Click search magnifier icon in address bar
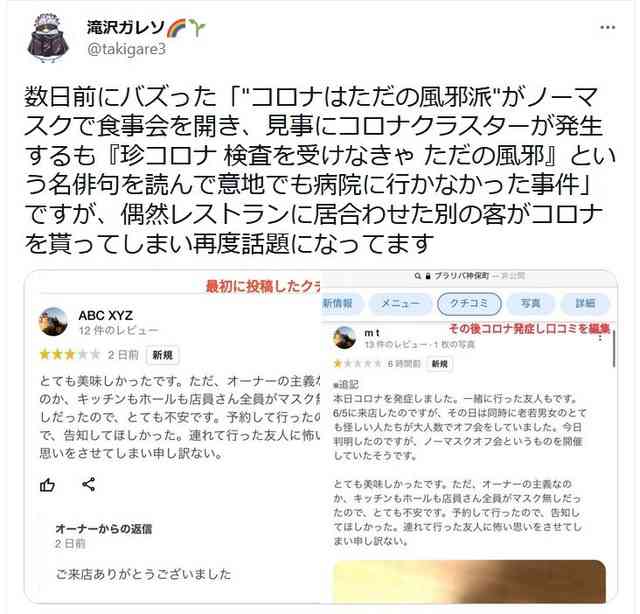Screen dimensions: 640x614 click(x=418, y=276)
